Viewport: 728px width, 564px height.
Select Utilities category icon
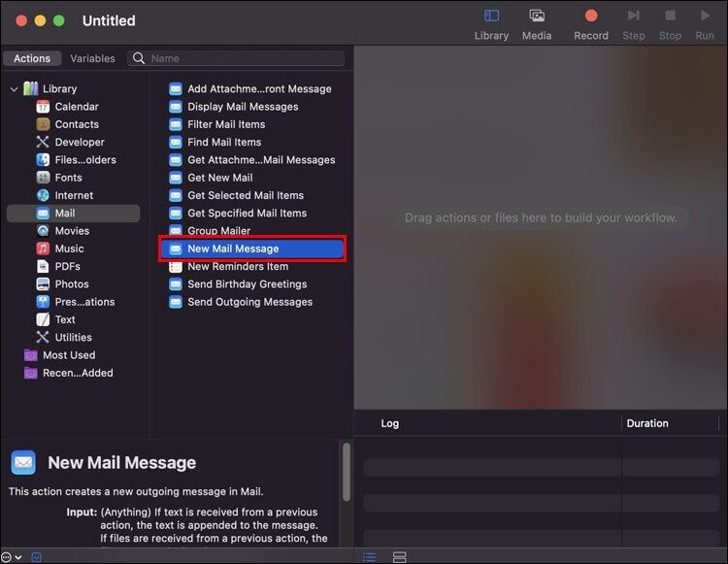pyautogui.click(x=43, y=338)
